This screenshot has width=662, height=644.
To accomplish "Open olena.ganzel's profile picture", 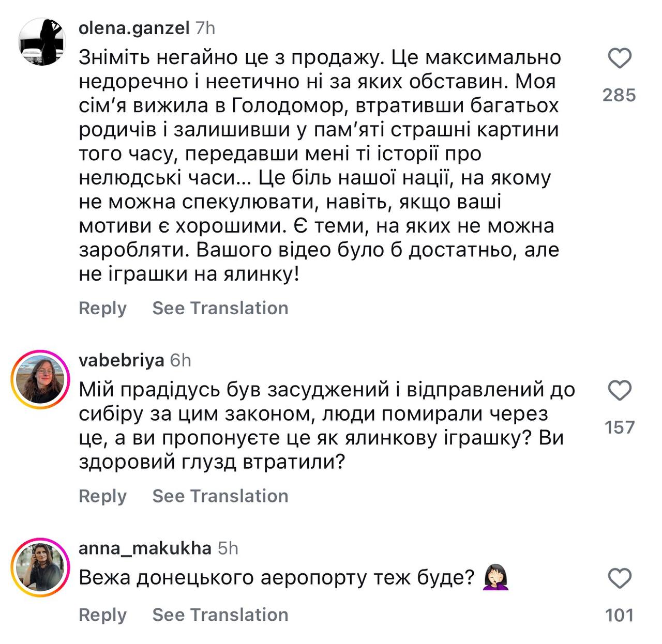I will 41,41.
